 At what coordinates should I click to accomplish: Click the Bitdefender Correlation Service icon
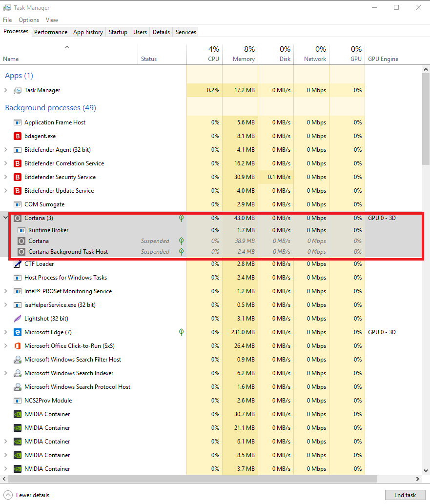[18, 163]
